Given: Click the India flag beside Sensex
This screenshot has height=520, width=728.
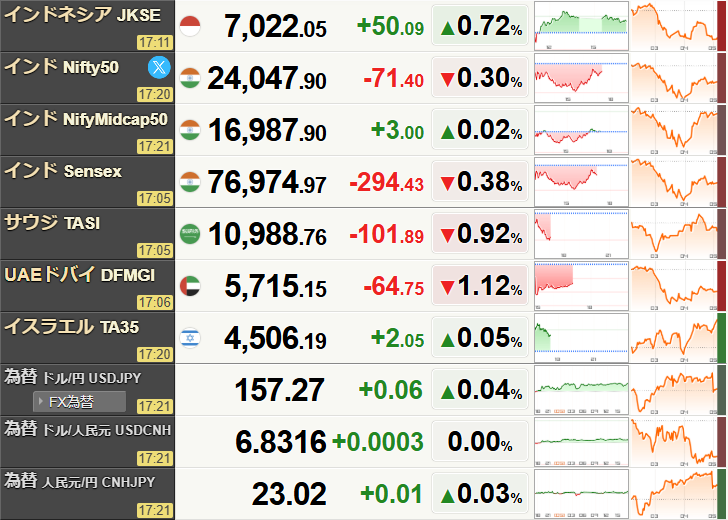Looking at the screenshot, I should click(190, 182).
